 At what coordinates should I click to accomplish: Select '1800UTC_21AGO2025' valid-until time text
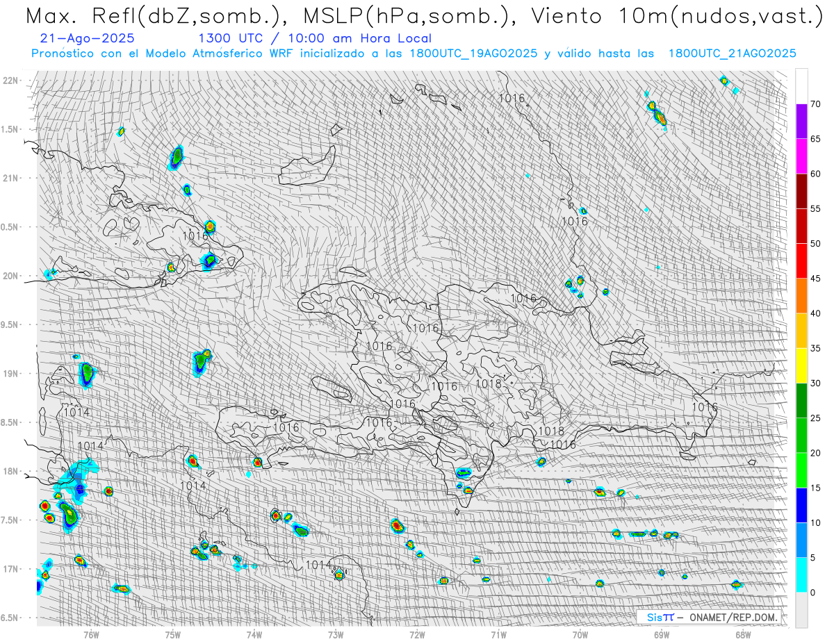732,53
